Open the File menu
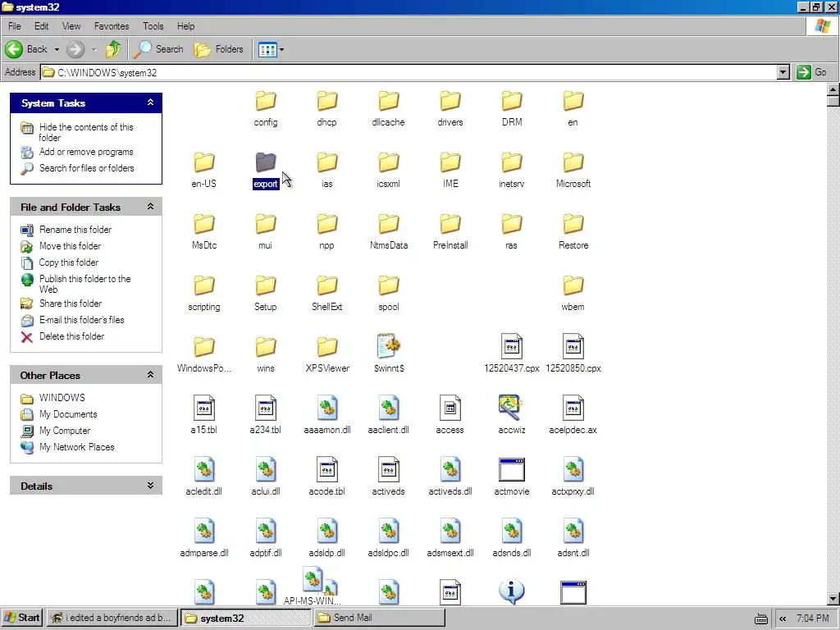The image size is (840, 630). coord(15,26)
